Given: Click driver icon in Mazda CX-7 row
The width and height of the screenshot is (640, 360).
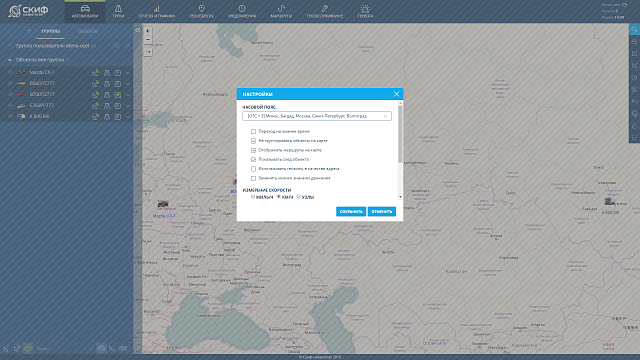Looking at the screenshot, I should coord(107,73).
